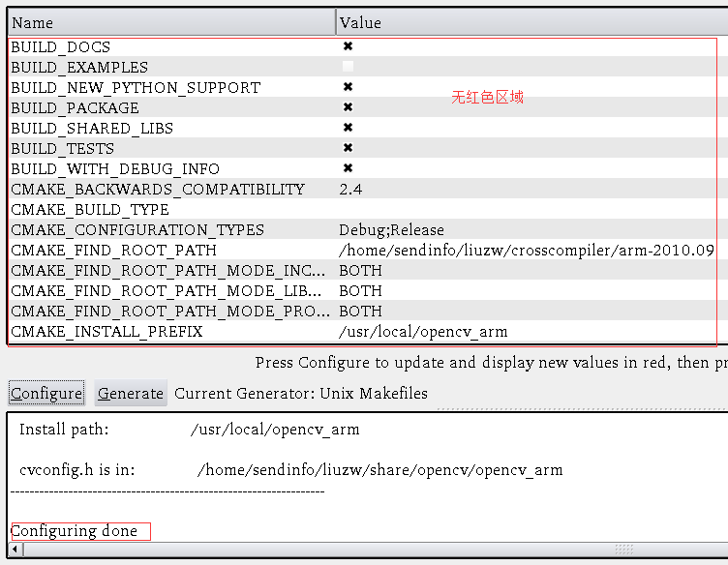This screenshot has width=728, height=565.
Task: Select the CMAKE_INSTALL_PREFIX row name
Action: coord(106,332)
